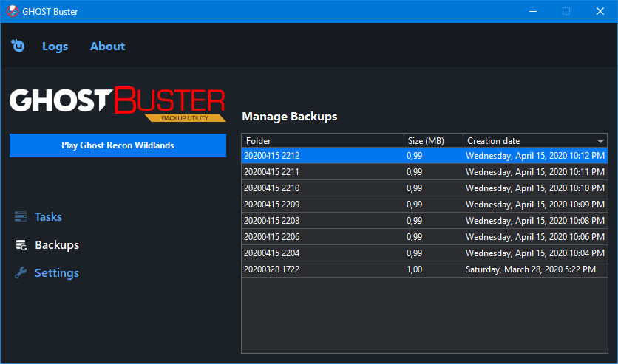Close the GHOST Buster window
Viewport: 618px width, 364px height.
pyautogui.click(x=600, y=11)
